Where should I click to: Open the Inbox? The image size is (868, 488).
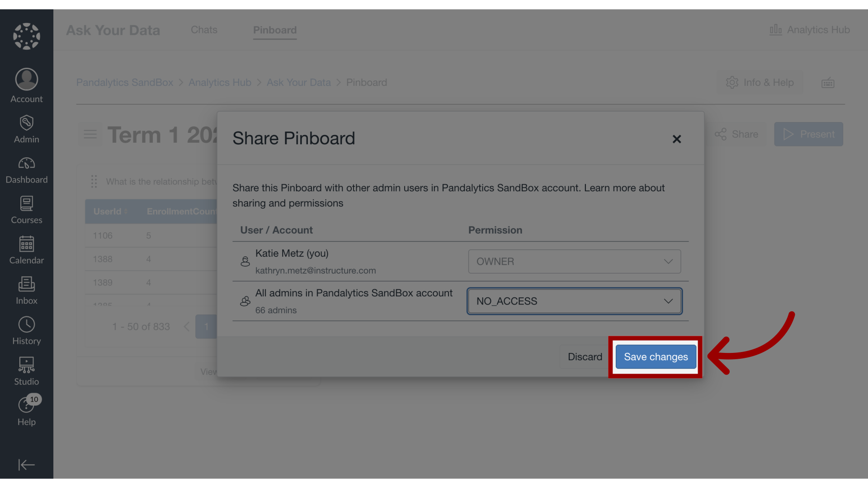27,291
